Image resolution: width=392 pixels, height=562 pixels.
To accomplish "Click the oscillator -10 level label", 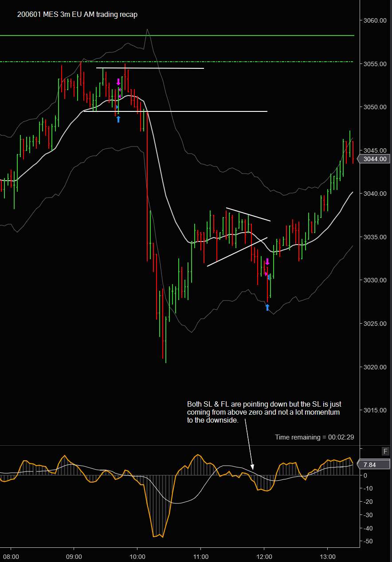I will click(x=368, y=489).
